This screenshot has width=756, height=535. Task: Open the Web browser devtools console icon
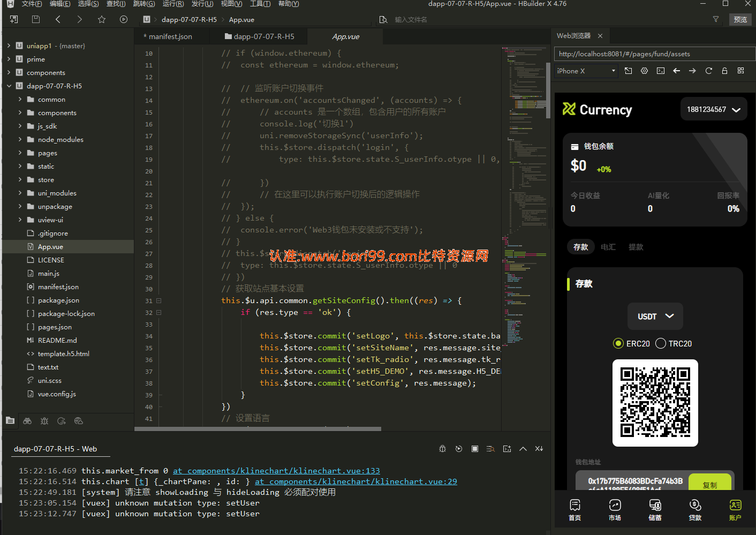click(x=661, y=71)
